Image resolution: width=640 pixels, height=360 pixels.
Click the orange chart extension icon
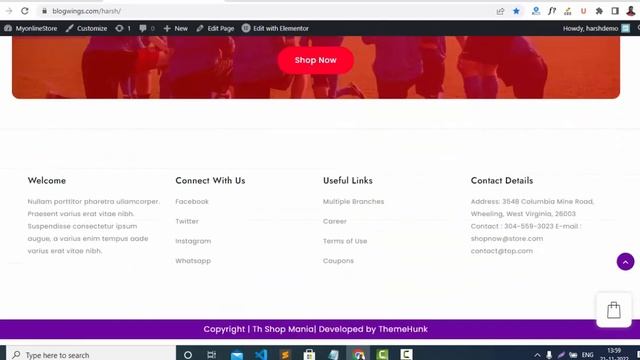point(568,11)
